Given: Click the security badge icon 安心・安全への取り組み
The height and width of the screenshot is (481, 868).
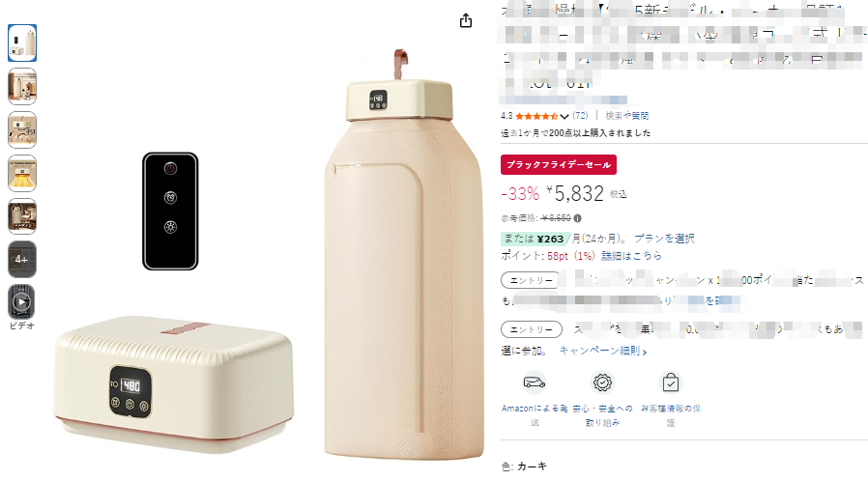Looking at the screenshot, I should (602, 382).
